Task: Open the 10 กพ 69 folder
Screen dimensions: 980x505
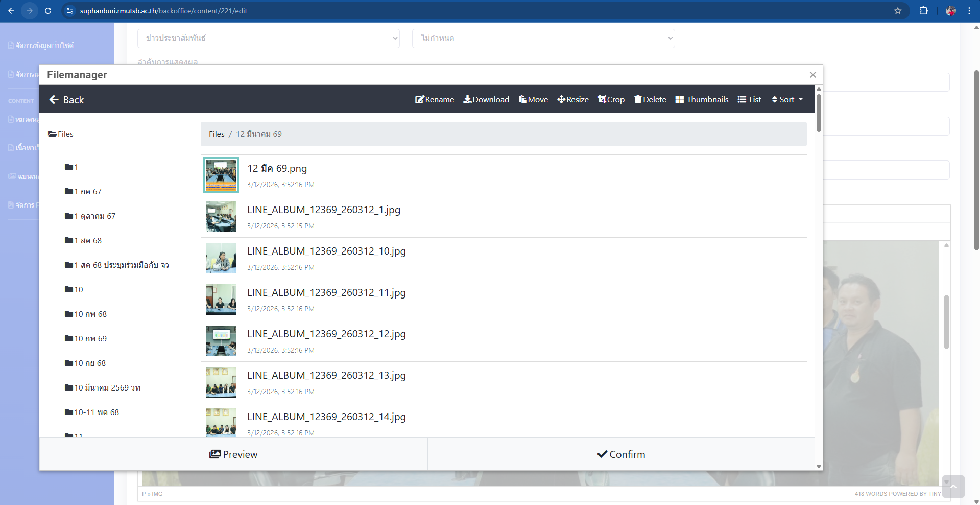Action: (90, 338)
